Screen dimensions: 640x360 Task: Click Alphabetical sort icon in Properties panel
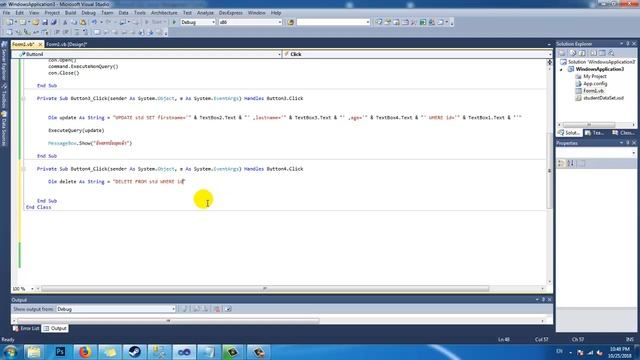pyautogui.click(x=571, y=163)
